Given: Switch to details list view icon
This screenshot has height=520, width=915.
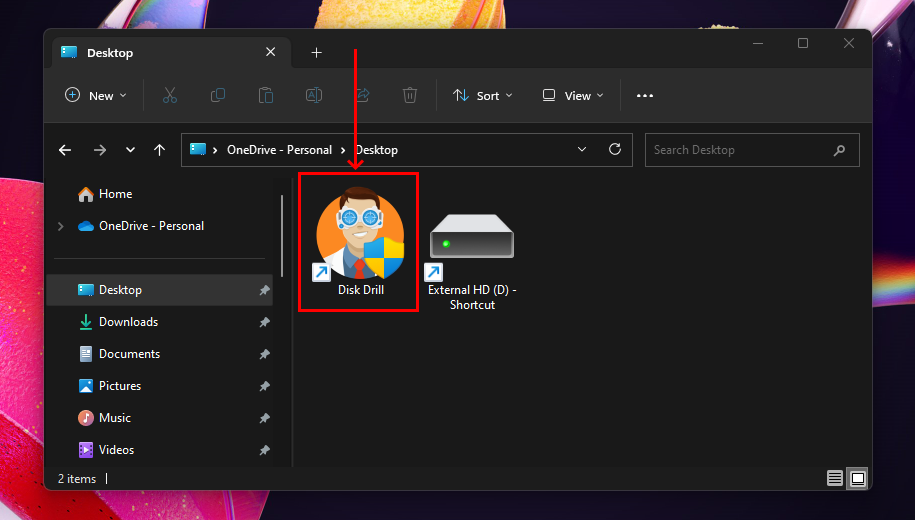Looking at the screenshot, I should coord(834,479).
